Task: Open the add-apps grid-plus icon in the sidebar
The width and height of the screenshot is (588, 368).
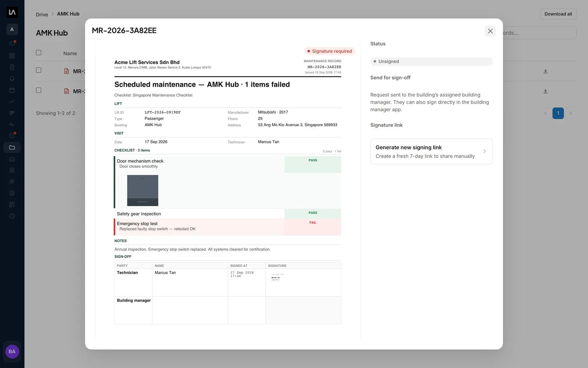Action: click(x=12, y=205)
